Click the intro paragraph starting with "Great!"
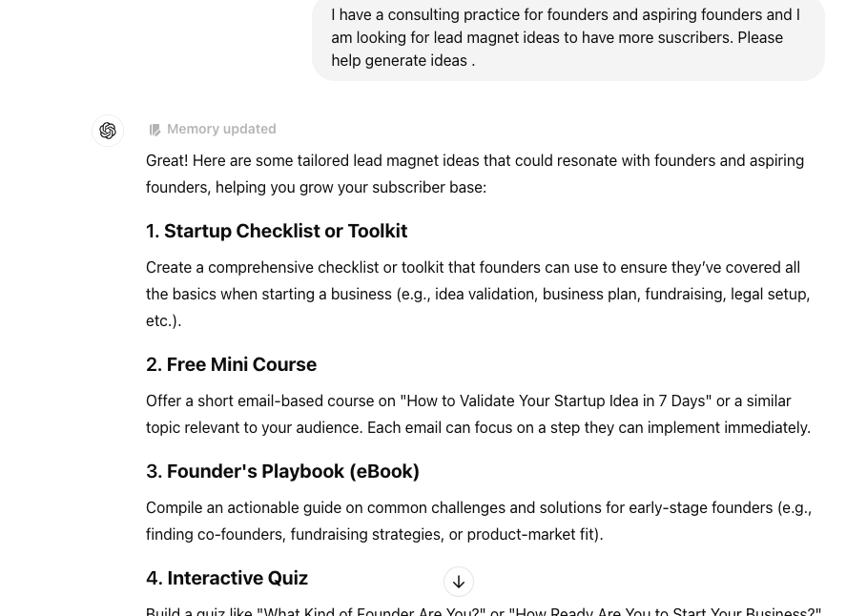 [x=475, y=174]
